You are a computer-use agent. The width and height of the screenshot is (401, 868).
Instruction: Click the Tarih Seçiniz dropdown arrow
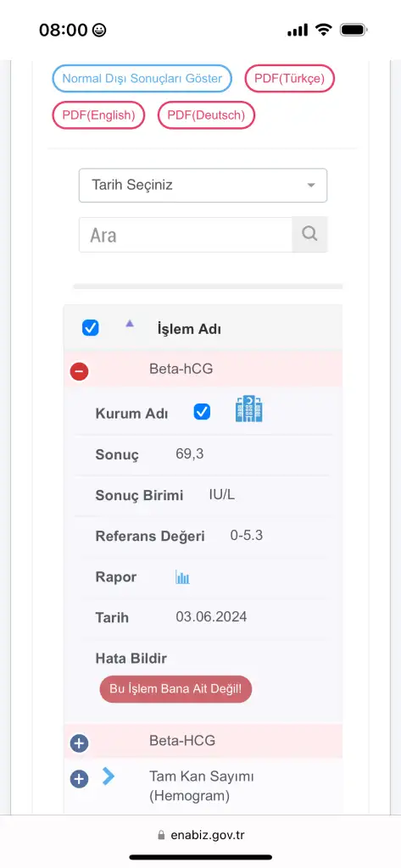pyautogui.click(x=311, y=186)
